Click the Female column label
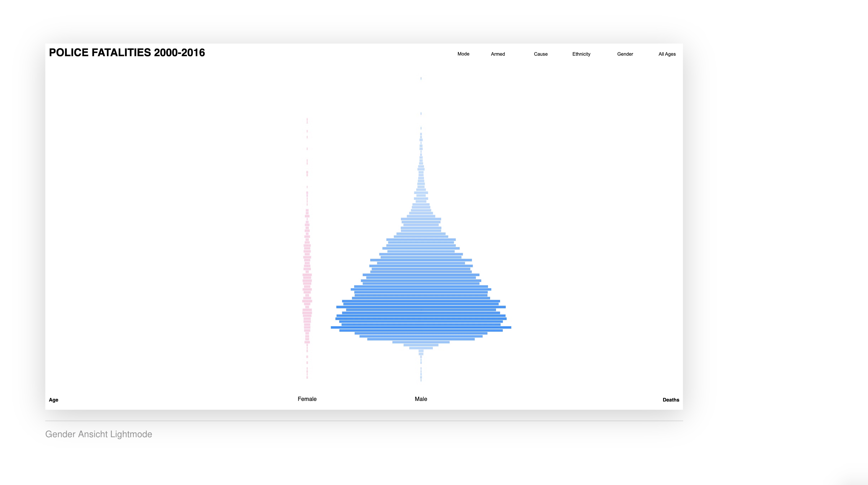 [307, 399]
